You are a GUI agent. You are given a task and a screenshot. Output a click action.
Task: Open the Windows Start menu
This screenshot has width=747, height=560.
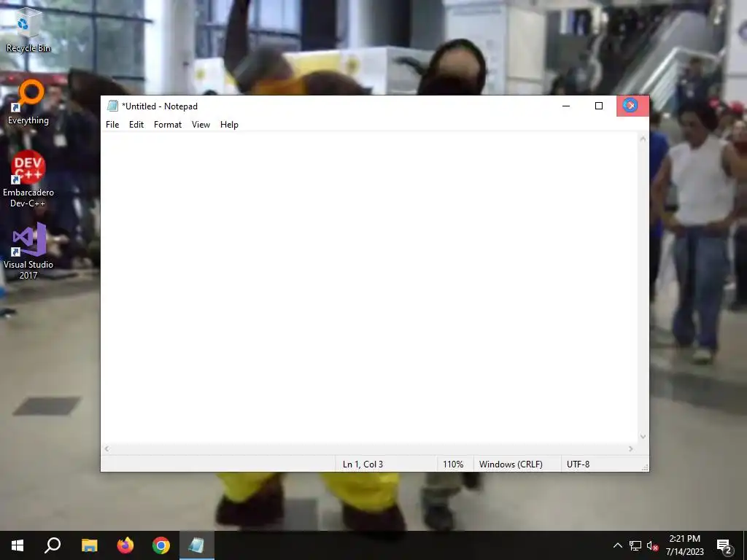click(18, 545)
